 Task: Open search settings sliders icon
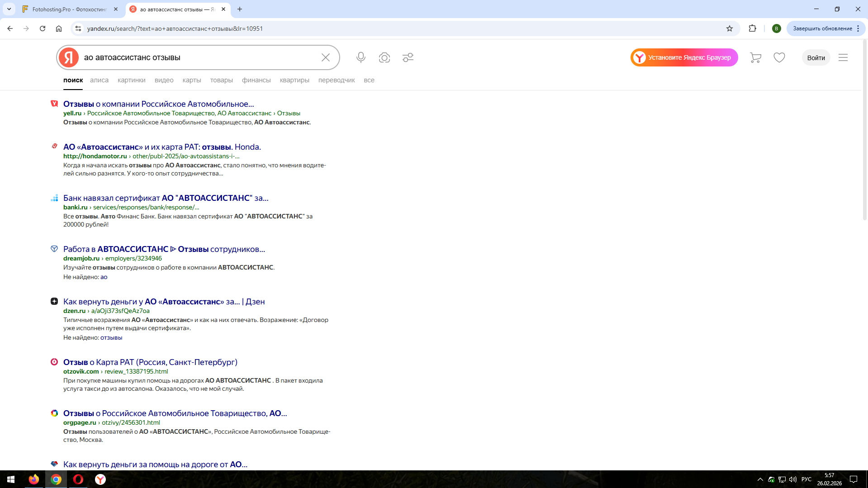pos(408,57)
